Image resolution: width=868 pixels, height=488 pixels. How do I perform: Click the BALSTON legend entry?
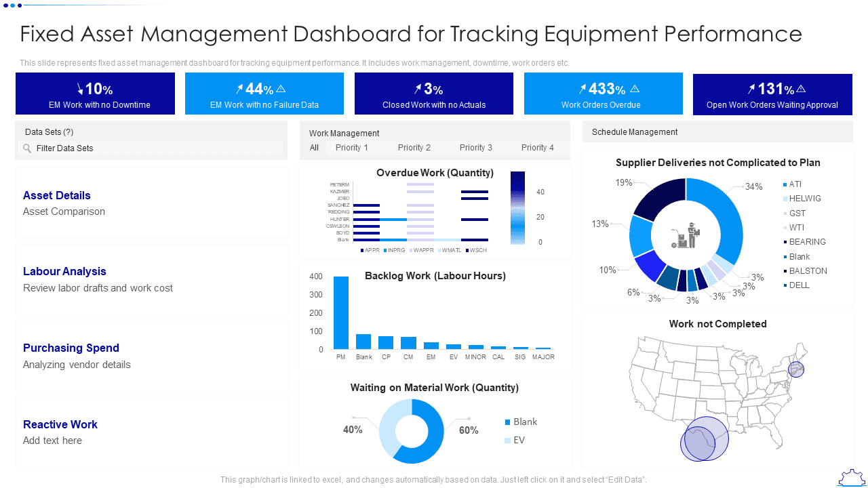coord(805,271)
